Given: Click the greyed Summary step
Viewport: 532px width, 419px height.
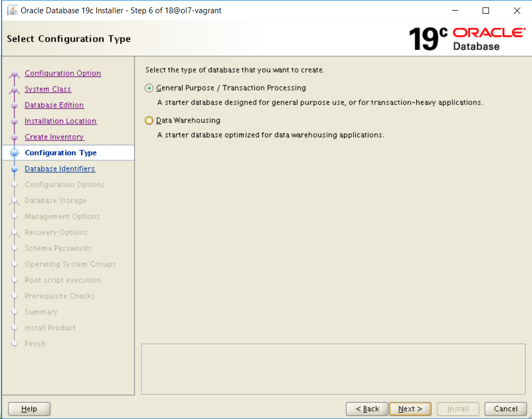Looking at the screenshot, I should point(41,312).
